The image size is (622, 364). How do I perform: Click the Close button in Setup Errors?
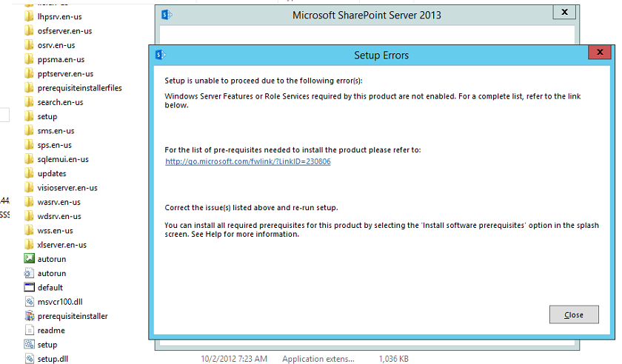[574, 314]
